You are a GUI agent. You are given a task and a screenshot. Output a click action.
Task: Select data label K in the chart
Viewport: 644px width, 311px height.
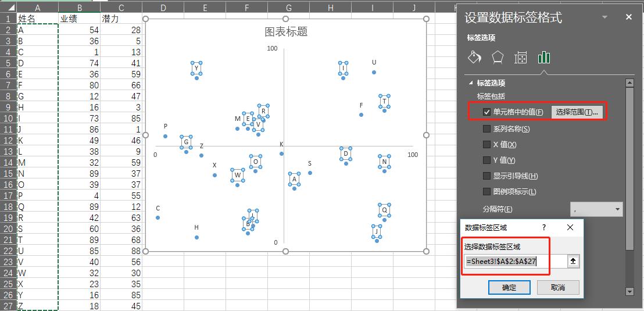281,144
